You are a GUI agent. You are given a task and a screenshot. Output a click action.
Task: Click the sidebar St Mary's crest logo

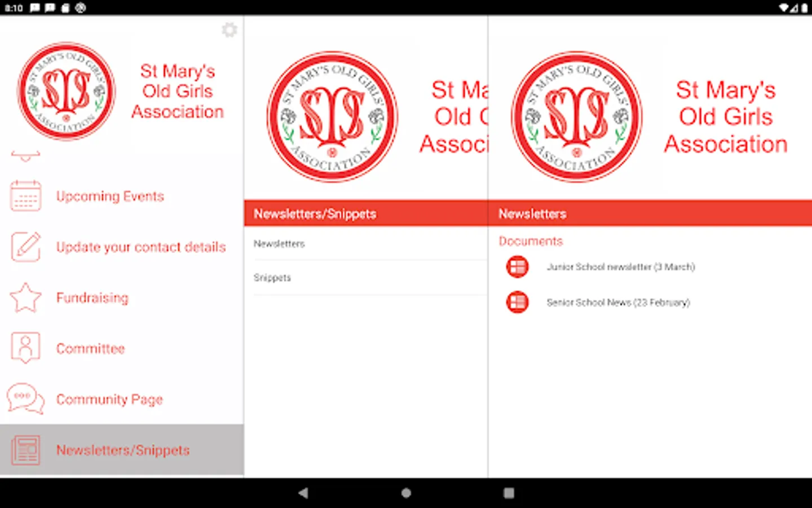click(67, 91)
